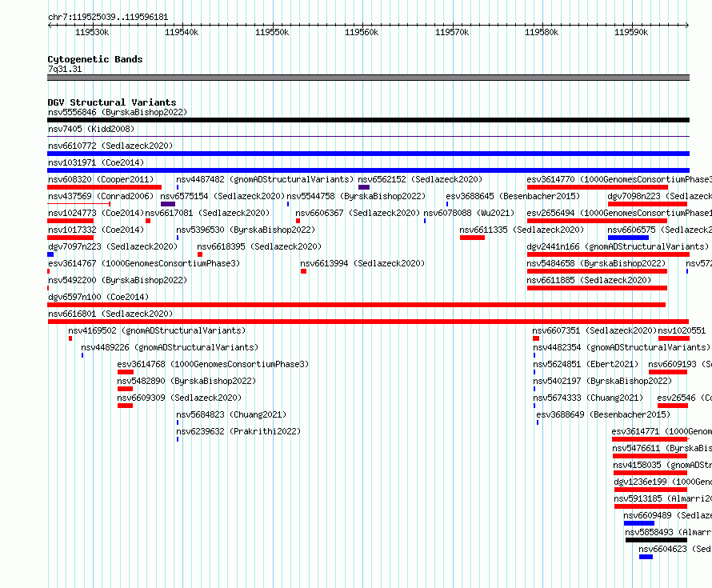Open the nsv6606575 variant label
712x588 pixels.
click(660, 230)
